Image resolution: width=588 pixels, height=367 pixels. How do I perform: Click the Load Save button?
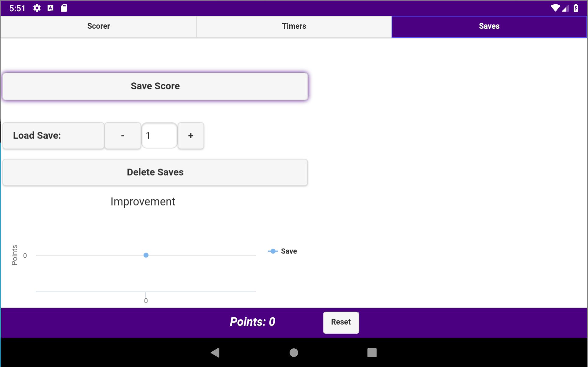point(53,136)
